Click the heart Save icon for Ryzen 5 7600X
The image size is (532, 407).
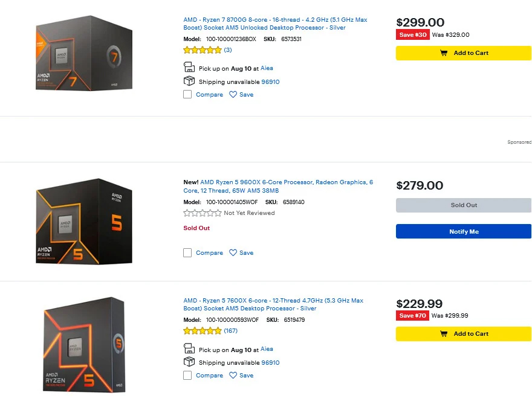pyautogui.click(x=233, y=376)
